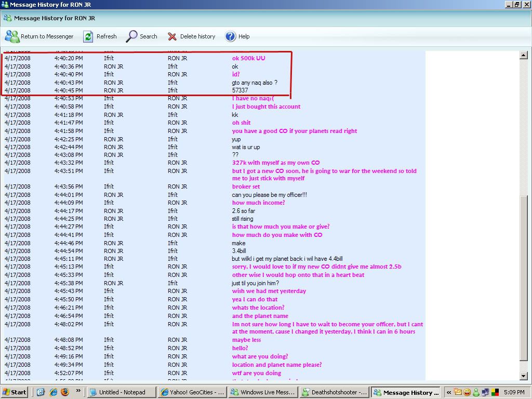
Task: Switch to Deathshotshooter chat taskbar button
Action: [x=335, y=392]
